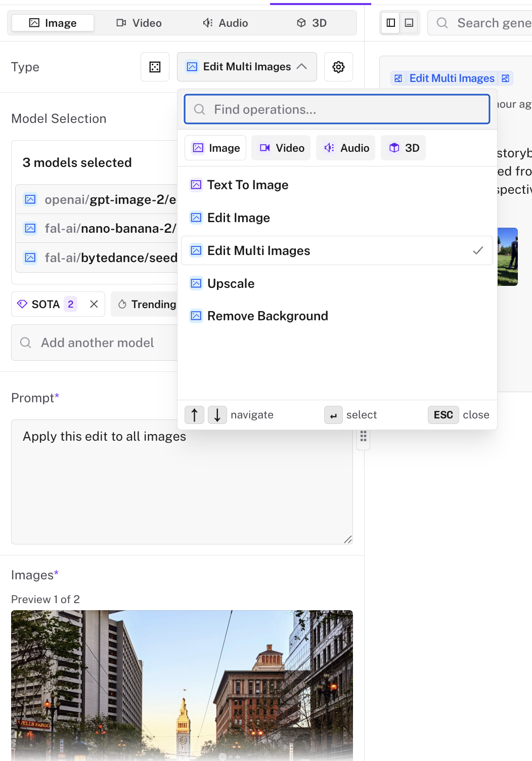
Task: Click the up arrow navigate key
Action: pyautogui.click(x=194, y=415)
